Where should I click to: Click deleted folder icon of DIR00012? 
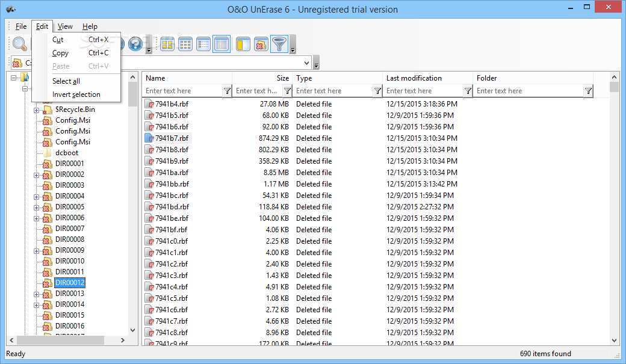(48, 283)
